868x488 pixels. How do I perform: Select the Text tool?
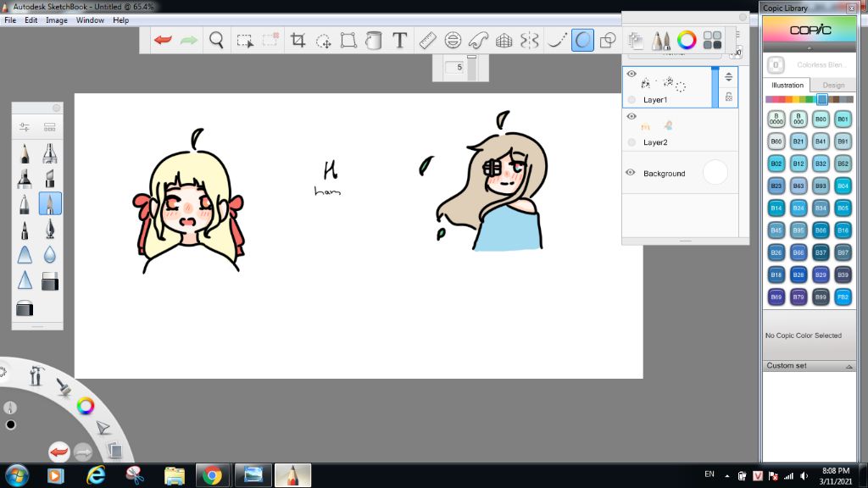tap(400, 40)
